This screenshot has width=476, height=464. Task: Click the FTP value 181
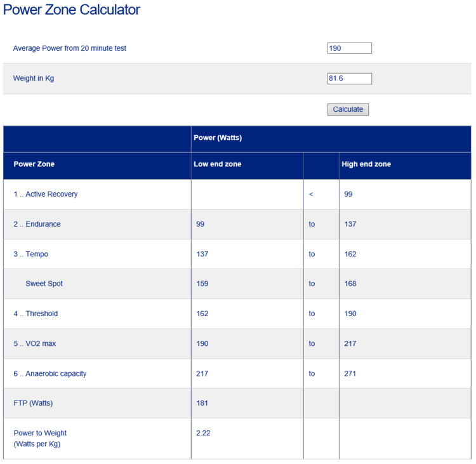(x=202, y=403)
